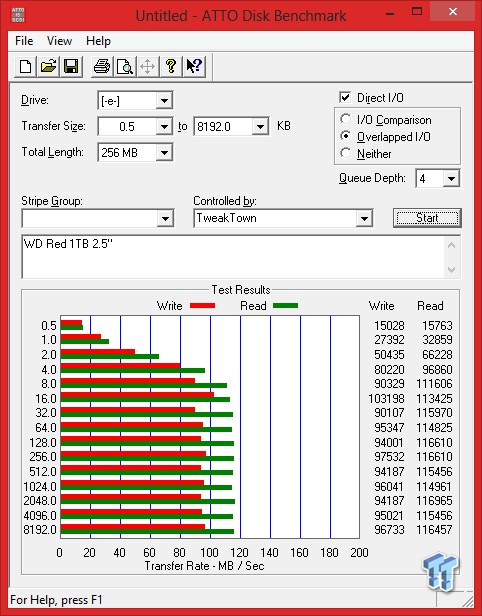Click description box scroll down arrow
The height and width of the screenshot is (616, 482).
coord(451,270)
